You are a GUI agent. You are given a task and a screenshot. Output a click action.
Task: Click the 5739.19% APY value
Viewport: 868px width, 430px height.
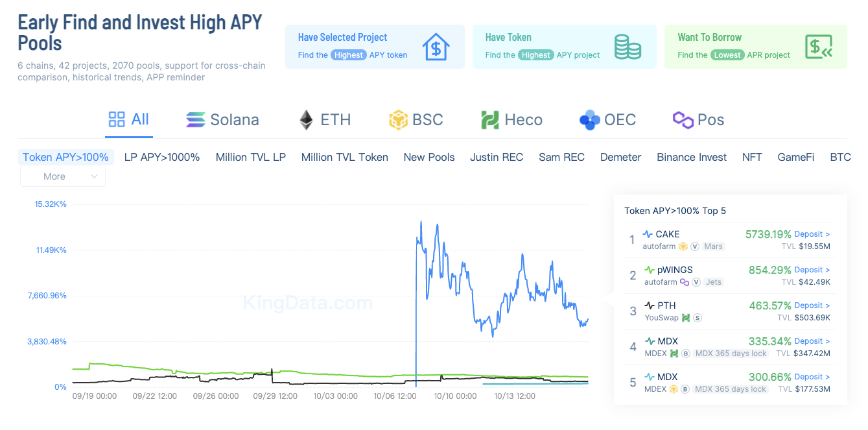pos(768,234)
